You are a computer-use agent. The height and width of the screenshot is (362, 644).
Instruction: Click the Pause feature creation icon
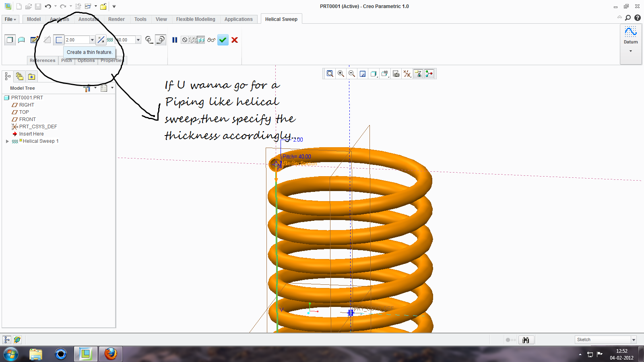click(x=175, y=39)
